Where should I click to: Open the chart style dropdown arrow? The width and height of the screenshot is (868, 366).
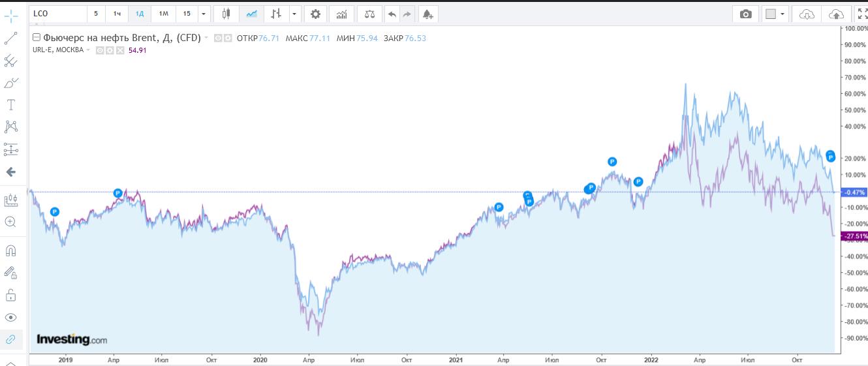tap(295, 14)
